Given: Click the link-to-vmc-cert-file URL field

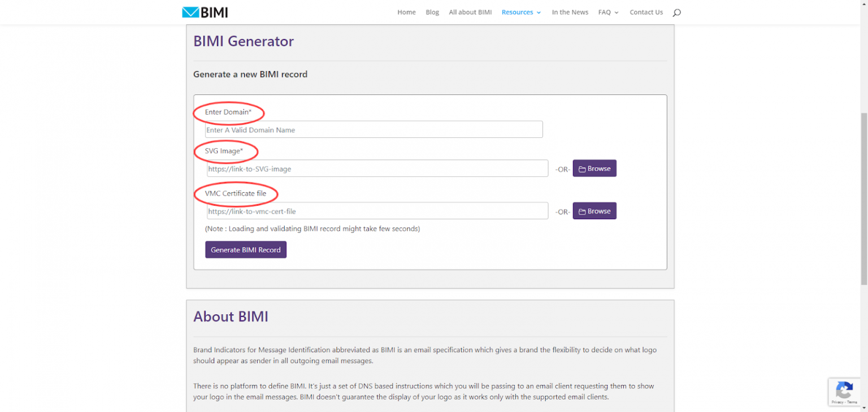Looking at the screenshot, I should 377,211.
